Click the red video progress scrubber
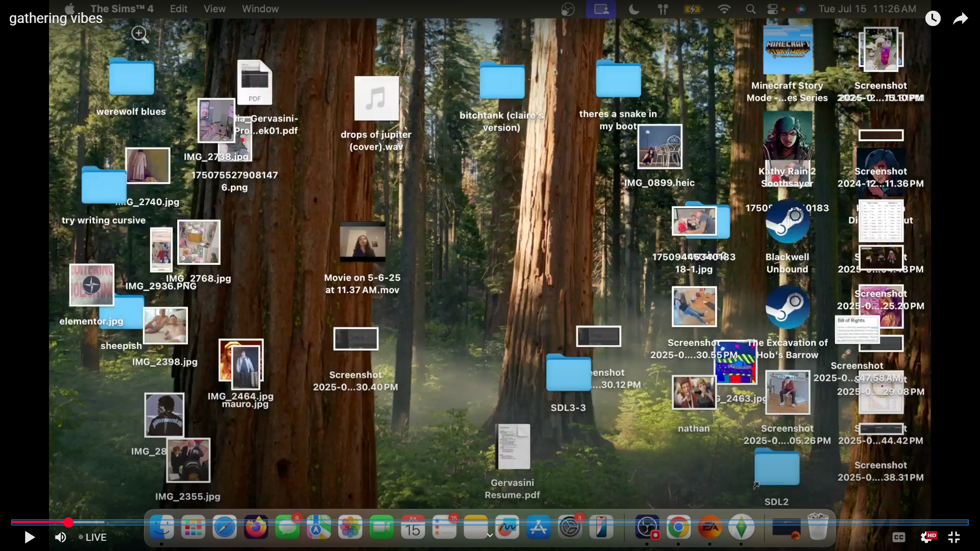Screen dimensions: 980x551 point(68,522)
